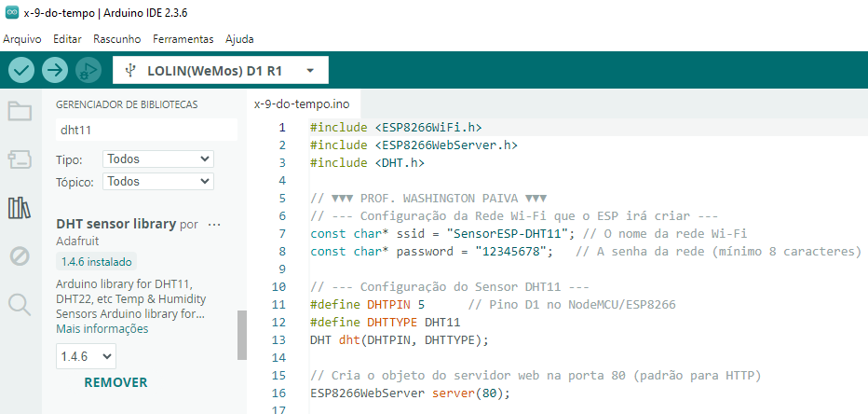Open the Editar menu

[x=68, y=39]
